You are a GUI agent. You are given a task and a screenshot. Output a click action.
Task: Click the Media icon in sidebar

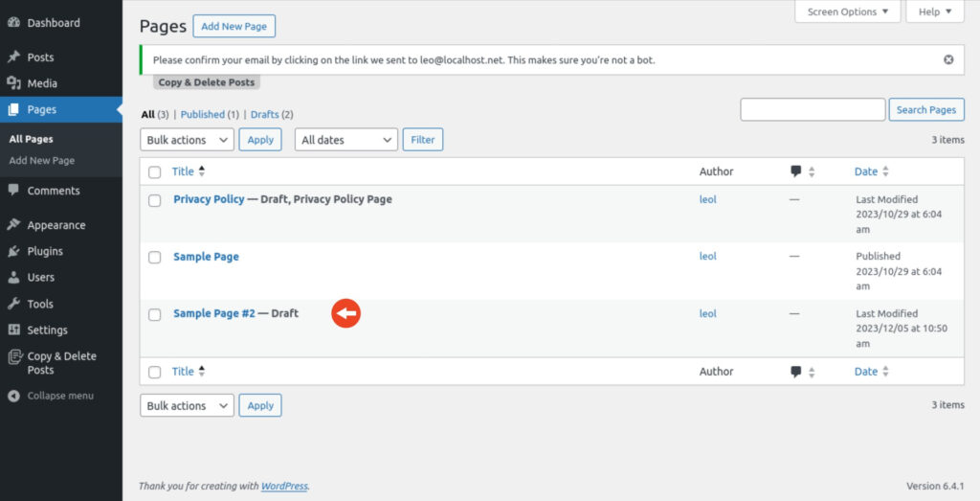[13, 83]
